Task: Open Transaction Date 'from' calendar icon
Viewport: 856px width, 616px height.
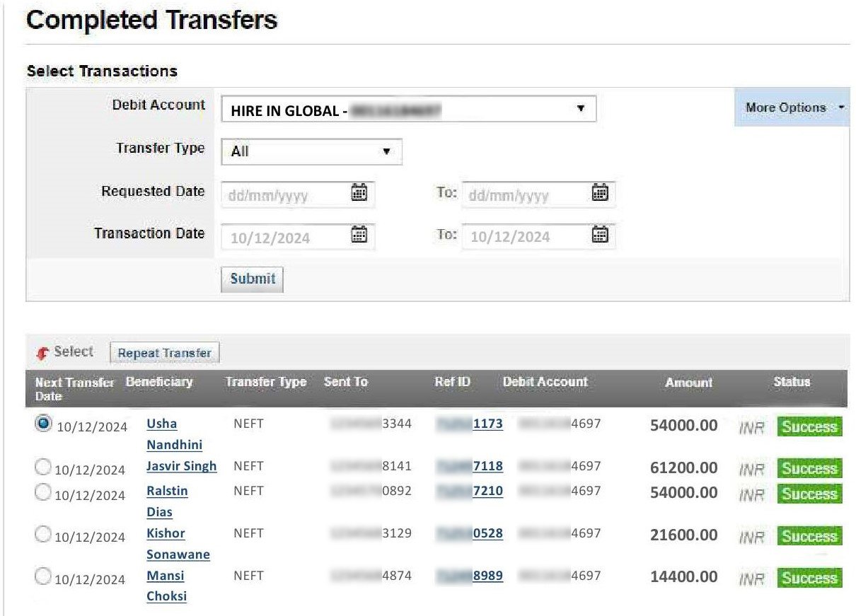Action: click(x=359, y=236)
